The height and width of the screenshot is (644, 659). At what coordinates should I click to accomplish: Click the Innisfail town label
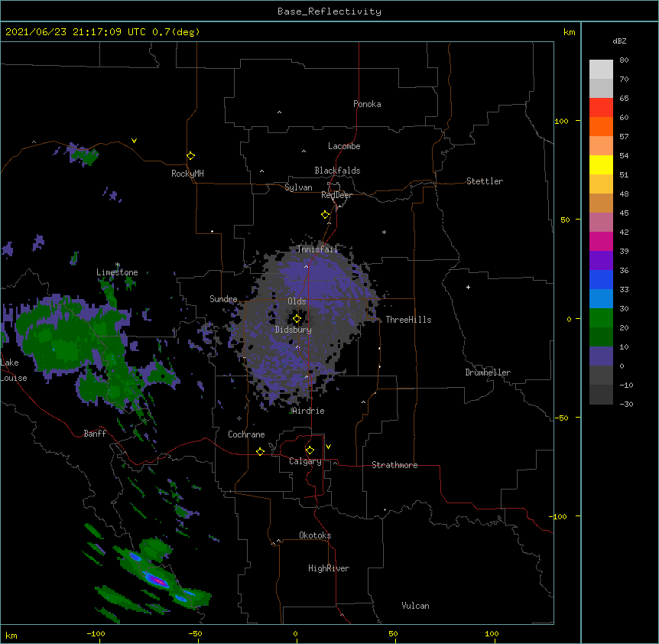tap(317, 249)
